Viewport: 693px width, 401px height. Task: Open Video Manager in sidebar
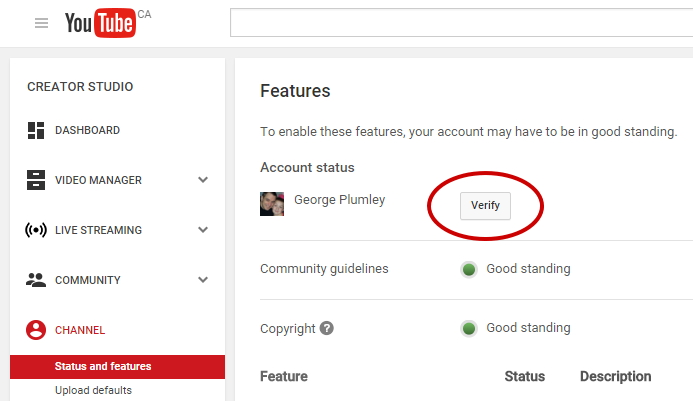click(98, 180)
